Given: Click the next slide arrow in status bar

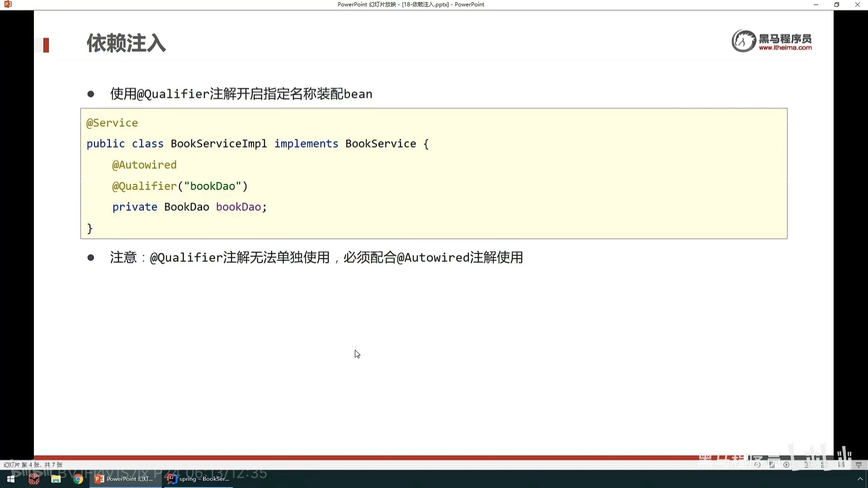Looking at the screenshot, I should [786, 465].
